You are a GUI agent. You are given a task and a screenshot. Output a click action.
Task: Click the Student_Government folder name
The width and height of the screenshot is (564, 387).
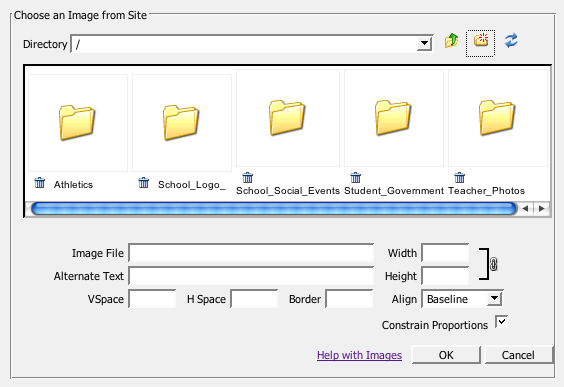click(394, 190)
